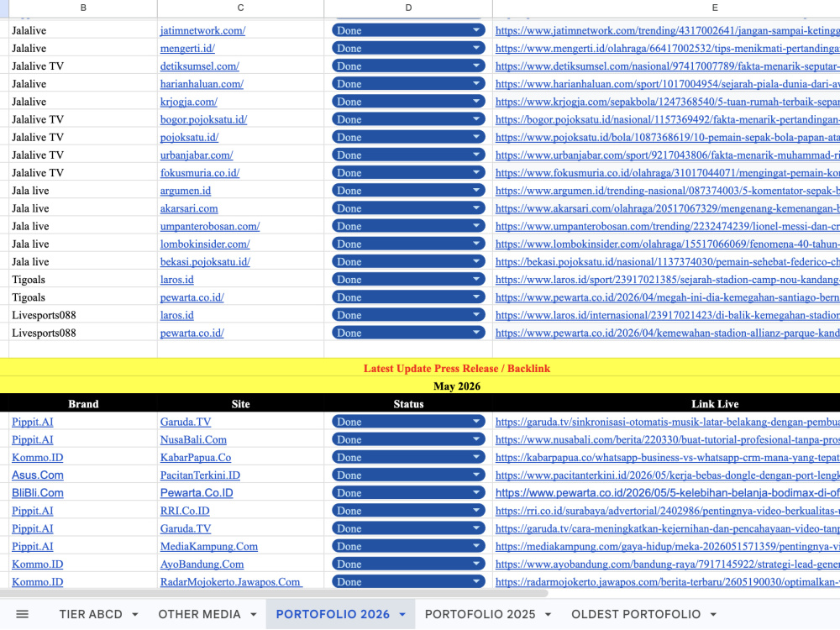Open umpanterobosan.com/ site link
Image resolution: width=840 pixels, height=630 pixels.
point(210,226)
